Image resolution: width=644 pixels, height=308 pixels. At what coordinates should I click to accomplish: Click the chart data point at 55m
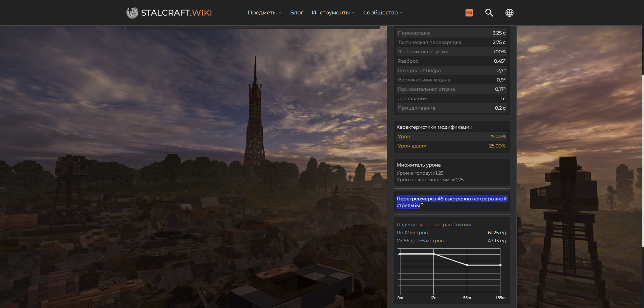[x=467, y=265]
